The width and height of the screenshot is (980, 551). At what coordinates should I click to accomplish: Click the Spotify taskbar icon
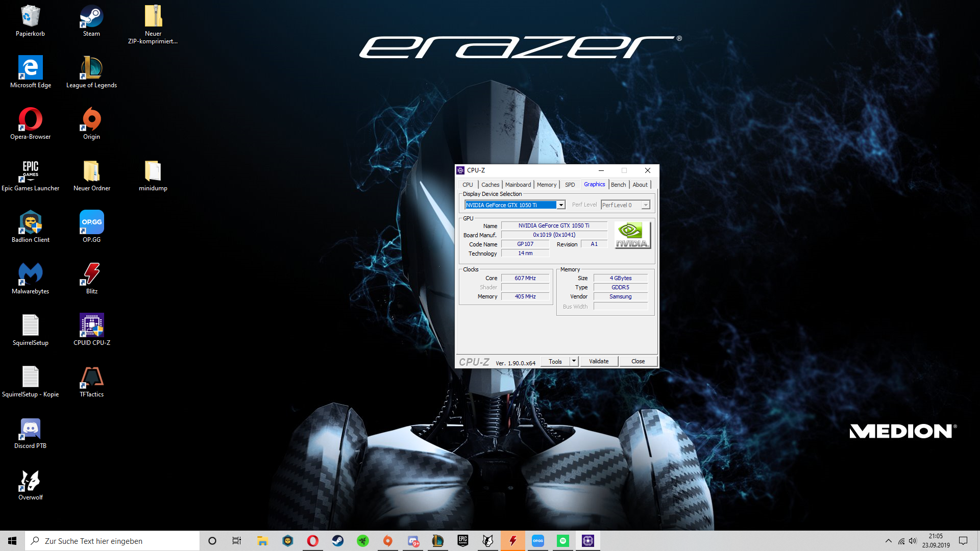(563, 541)
